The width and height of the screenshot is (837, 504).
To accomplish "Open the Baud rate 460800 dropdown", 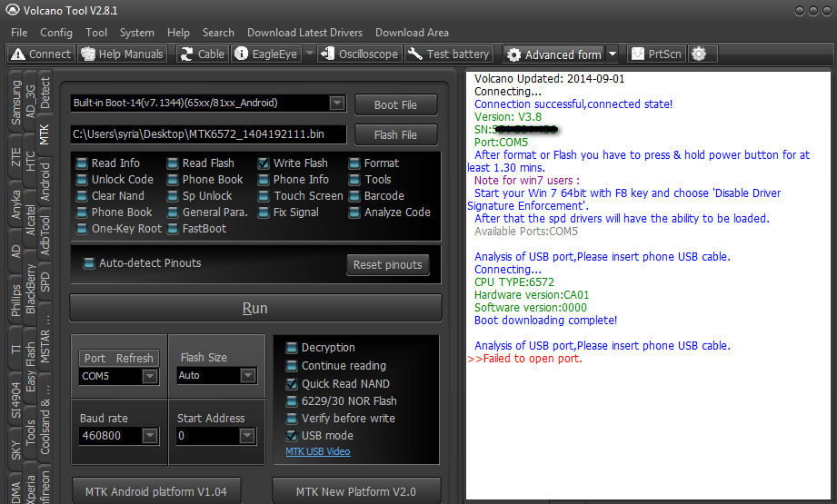I will 150,436.
